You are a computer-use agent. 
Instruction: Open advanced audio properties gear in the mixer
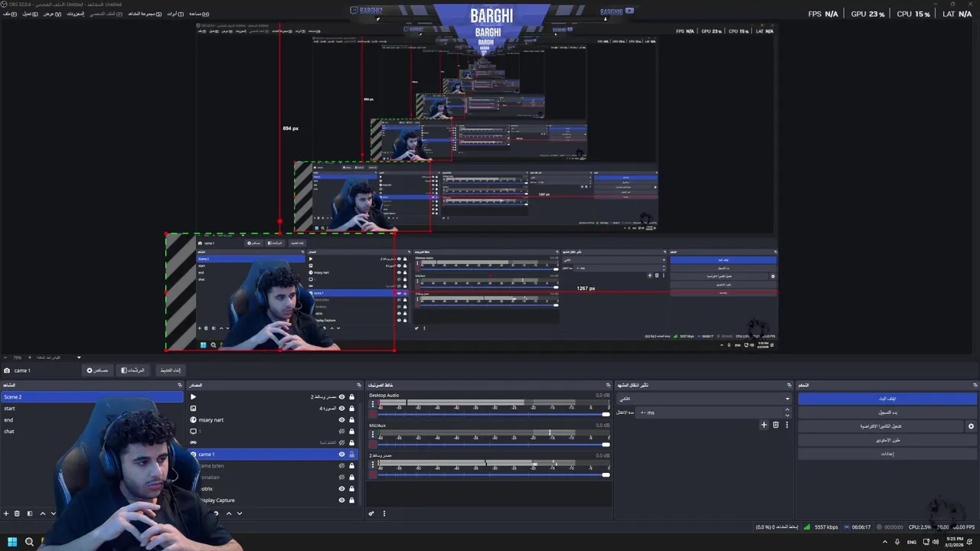[x=371, y=514]
